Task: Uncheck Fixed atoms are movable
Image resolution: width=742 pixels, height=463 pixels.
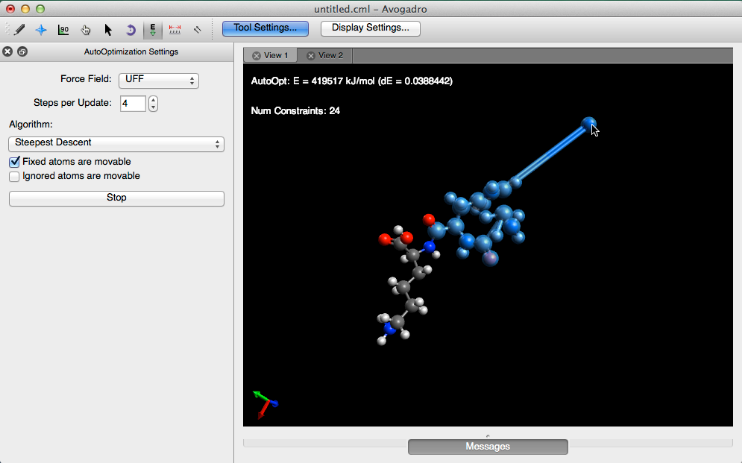Action: pyautogui.click(x=15, y=162)
